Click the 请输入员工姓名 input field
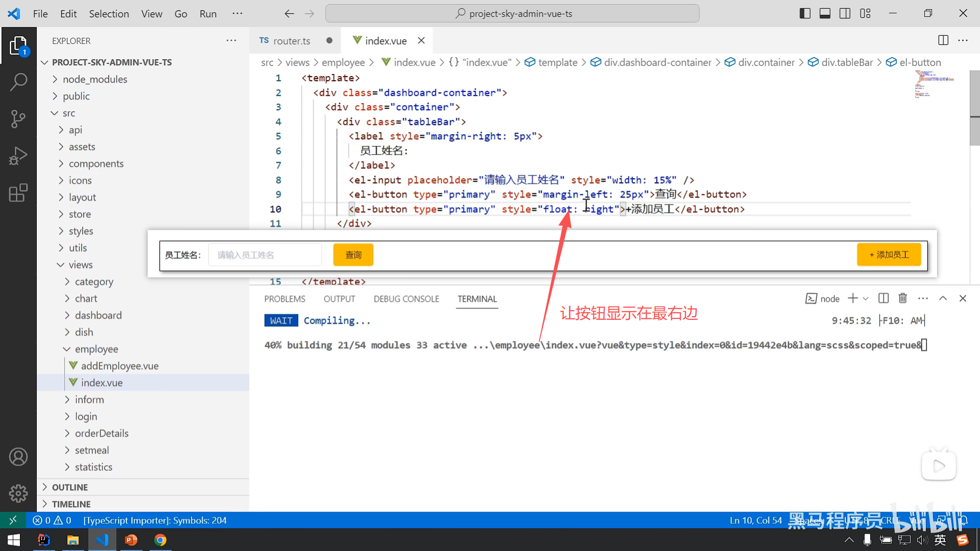The width and height of the screenshot is (980, 551). point(265,255)
